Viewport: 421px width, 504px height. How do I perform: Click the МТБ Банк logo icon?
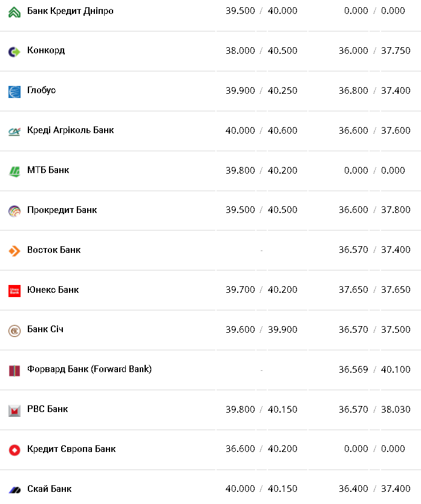(x=15, y=171)
